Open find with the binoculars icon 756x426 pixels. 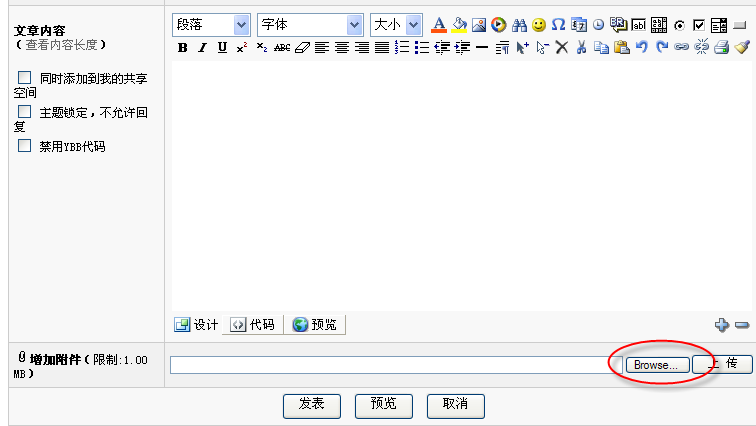[x=519, y=25]
